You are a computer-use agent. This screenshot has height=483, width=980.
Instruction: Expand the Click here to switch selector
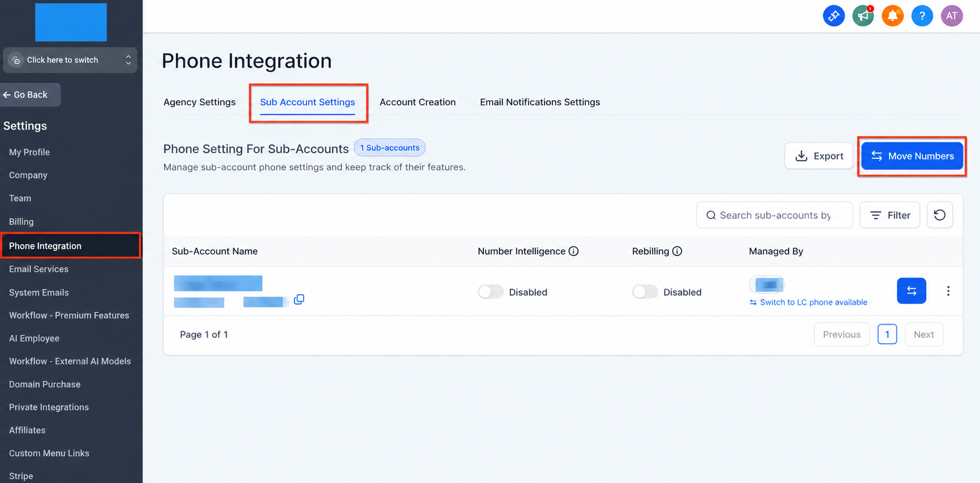[70, 60]
